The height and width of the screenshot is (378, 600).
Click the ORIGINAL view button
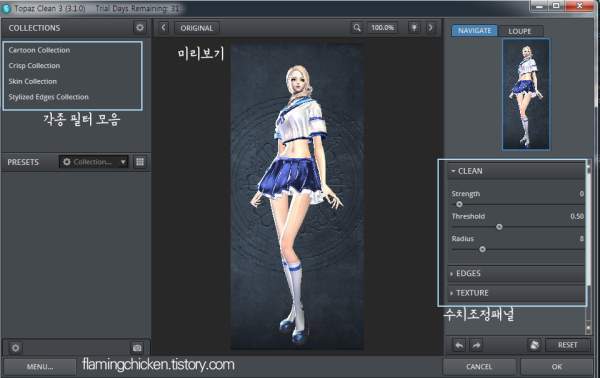(197, 28)
